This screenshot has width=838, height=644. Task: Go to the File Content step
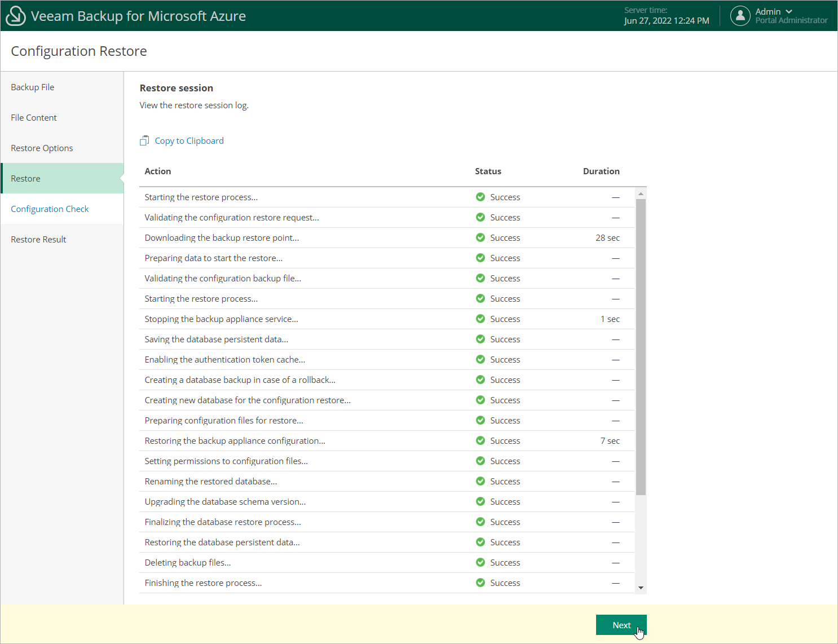click(34, 118)
